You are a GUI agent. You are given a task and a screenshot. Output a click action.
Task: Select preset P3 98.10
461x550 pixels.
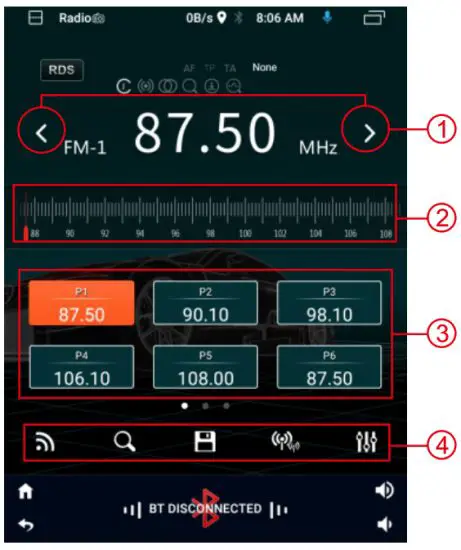329,303
